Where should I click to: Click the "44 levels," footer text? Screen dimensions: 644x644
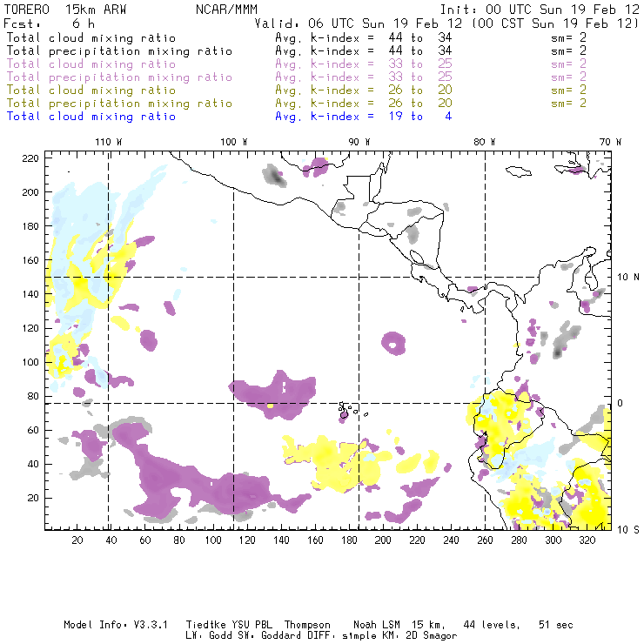pos(492,625)
